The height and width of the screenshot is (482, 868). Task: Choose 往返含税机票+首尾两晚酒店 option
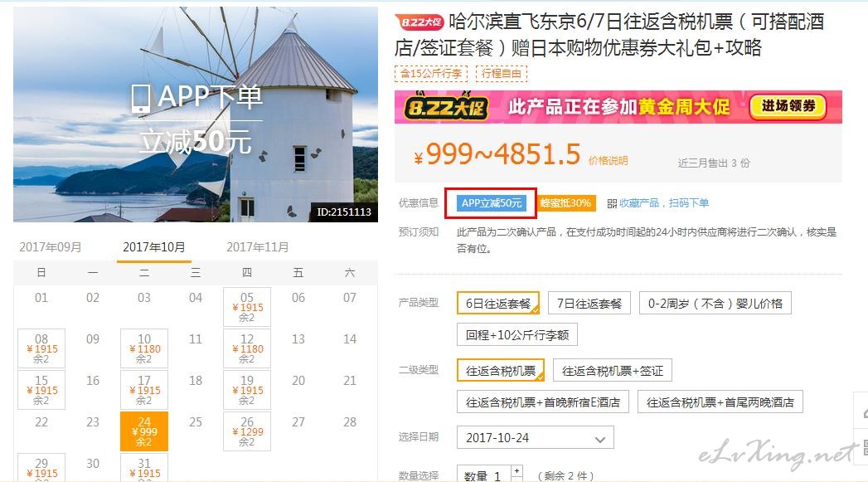click(720, 402)
